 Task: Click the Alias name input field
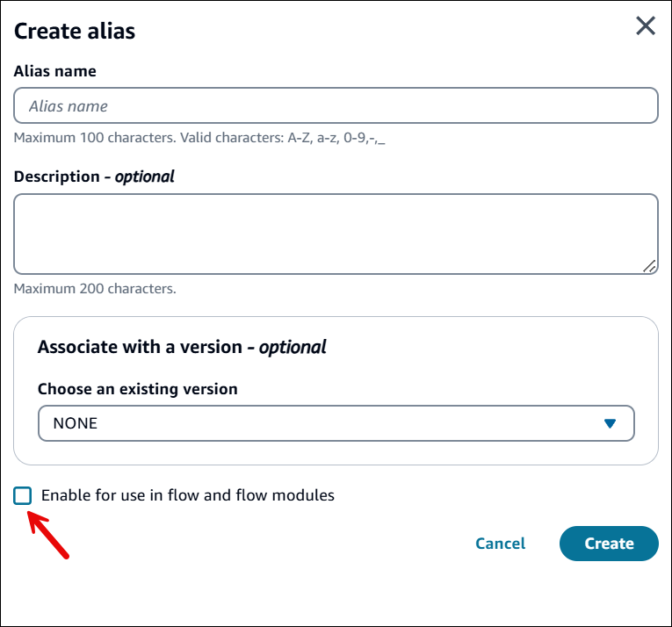(x=336, y=106)
